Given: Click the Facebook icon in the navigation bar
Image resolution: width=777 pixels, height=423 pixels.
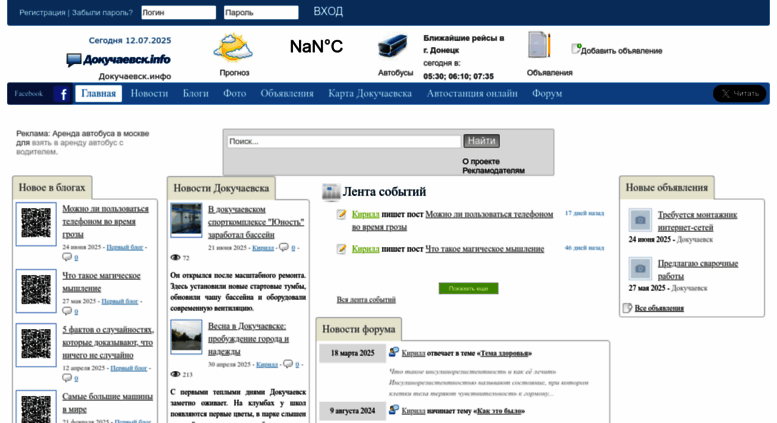Looking at the screenshot, I should 63,94.
